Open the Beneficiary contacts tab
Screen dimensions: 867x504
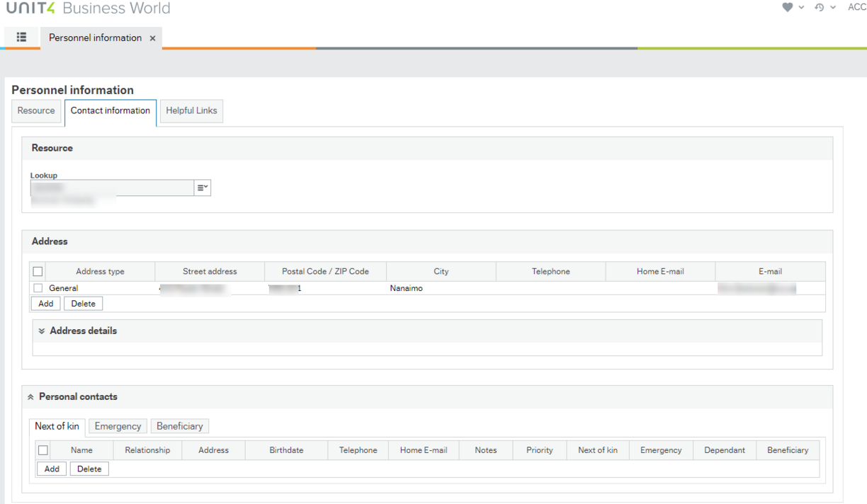tap(179, 426)
